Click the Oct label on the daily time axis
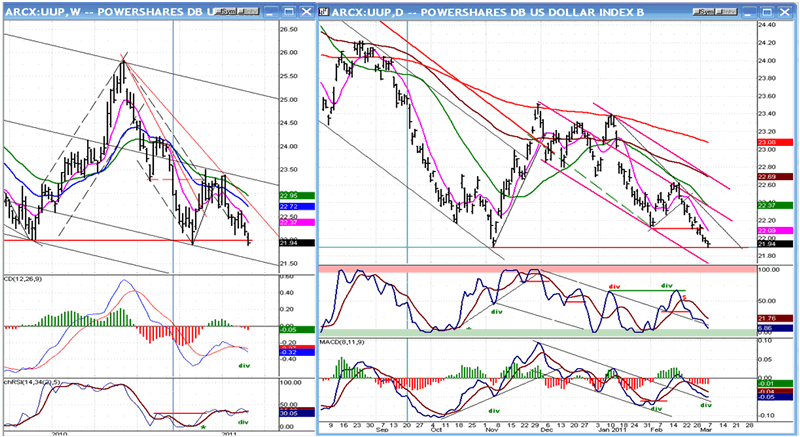This screenshot has height=437, width=800. 436,430
